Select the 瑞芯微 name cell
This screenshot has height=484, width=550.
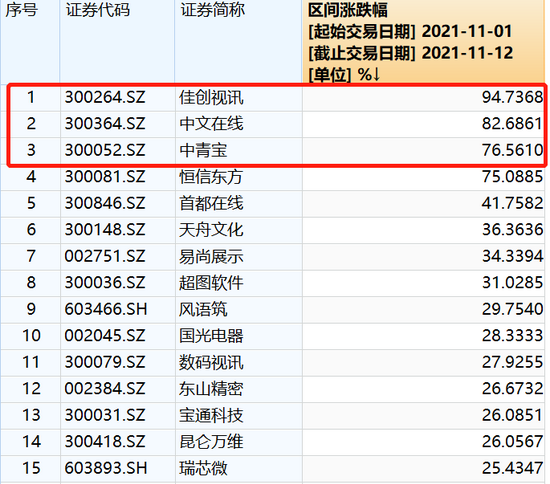click(x=203, y=468)
